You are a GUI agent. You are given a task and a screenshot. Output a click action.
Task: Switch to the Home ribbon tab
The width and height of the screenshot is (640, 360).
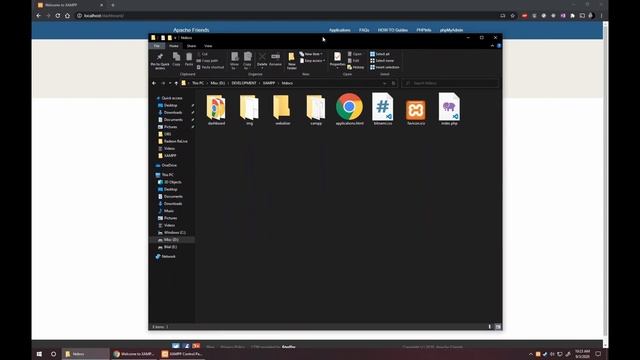[174, 46]
